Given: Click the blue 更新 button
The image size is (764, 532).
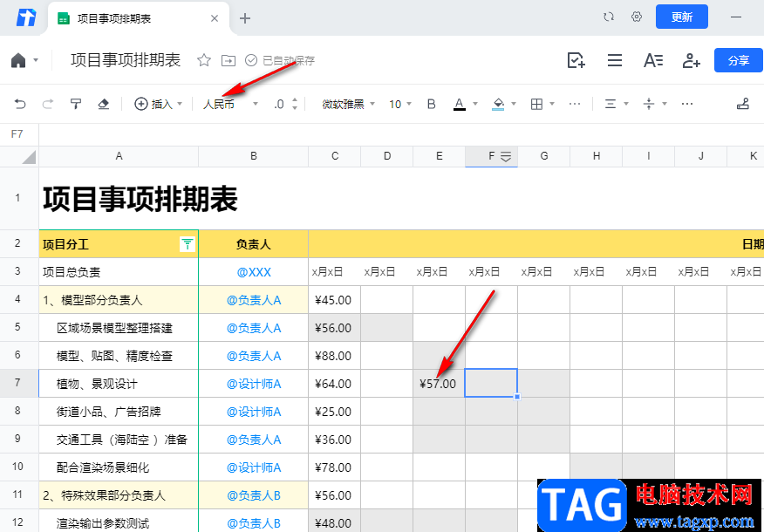Looking at the screenshot, I should (682, 17).
